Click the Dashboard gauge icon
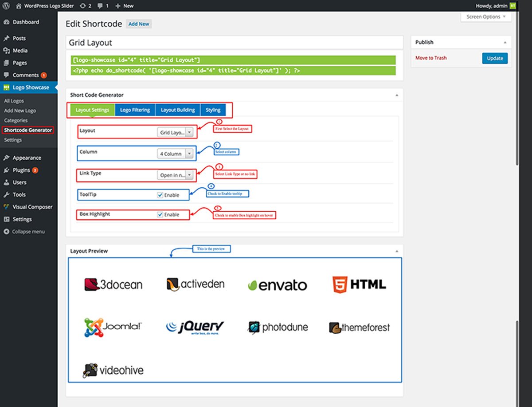 pyautogui.click(x=7, y=22)
